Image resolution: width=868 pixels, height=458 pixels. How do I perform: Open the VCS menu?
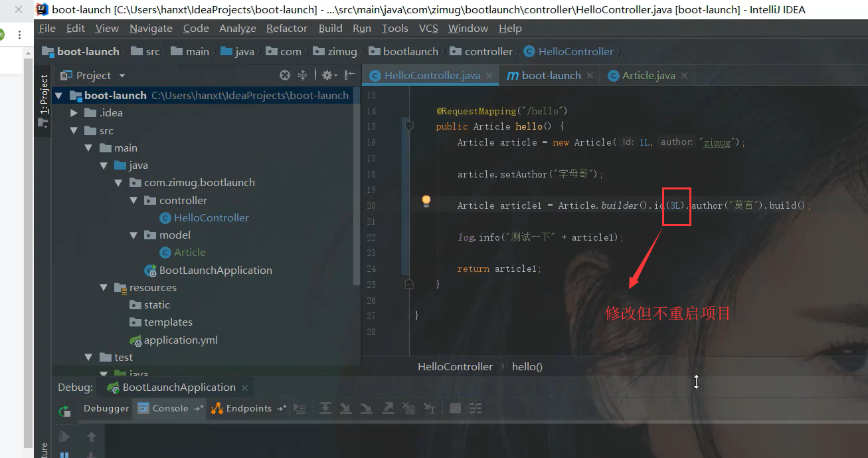[x=428, y=28]
